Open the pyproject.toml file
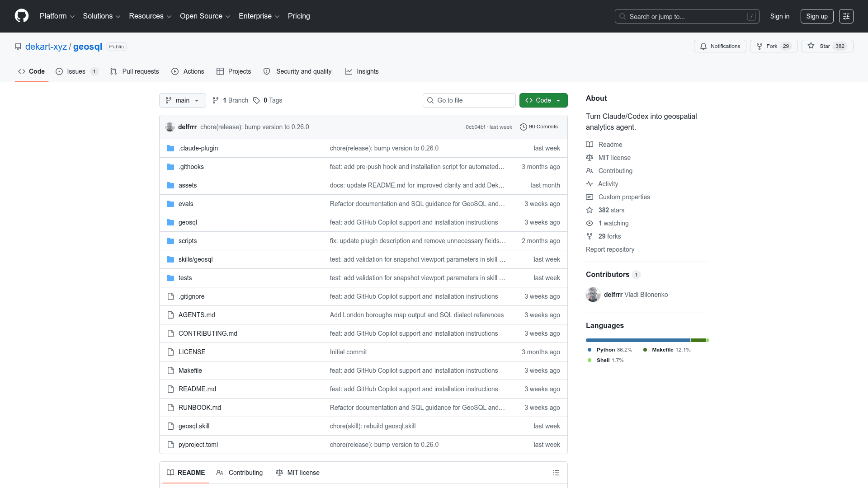The width and height of the screenshot is (868, 488). tap(198, 445)
